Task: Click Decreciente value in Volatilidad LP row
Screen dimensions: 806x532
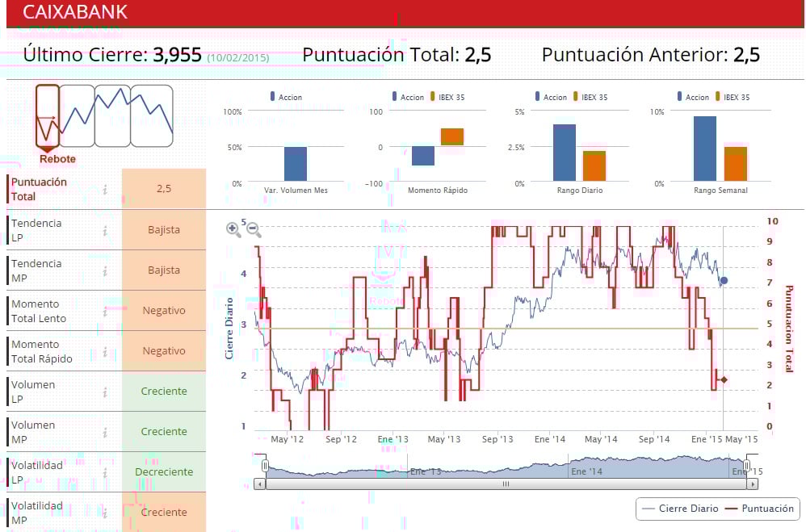Action: pos(164,472)
